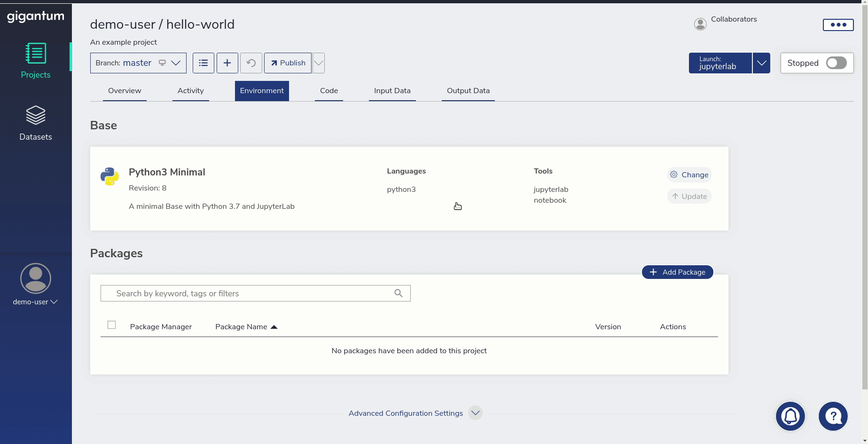Viewport: 868px width, 444px height.
Task: Click the Update base button
Action: click(689, 197)
